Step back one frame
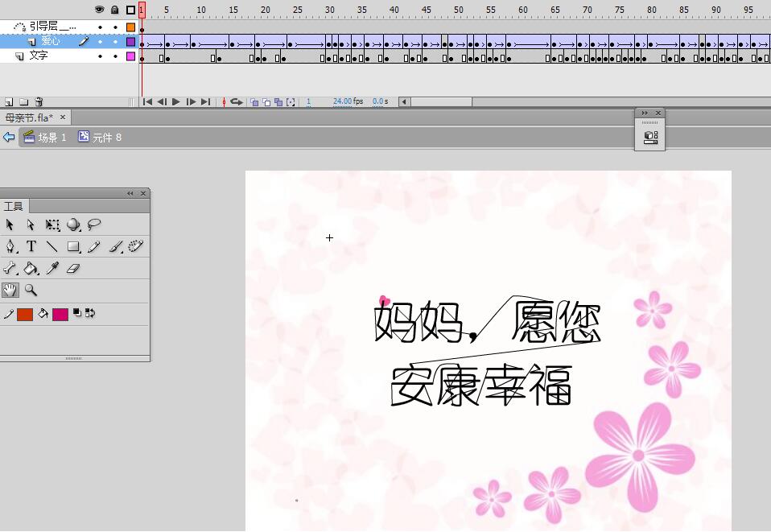This screenshot has height=532, width=771. [161, 101]
